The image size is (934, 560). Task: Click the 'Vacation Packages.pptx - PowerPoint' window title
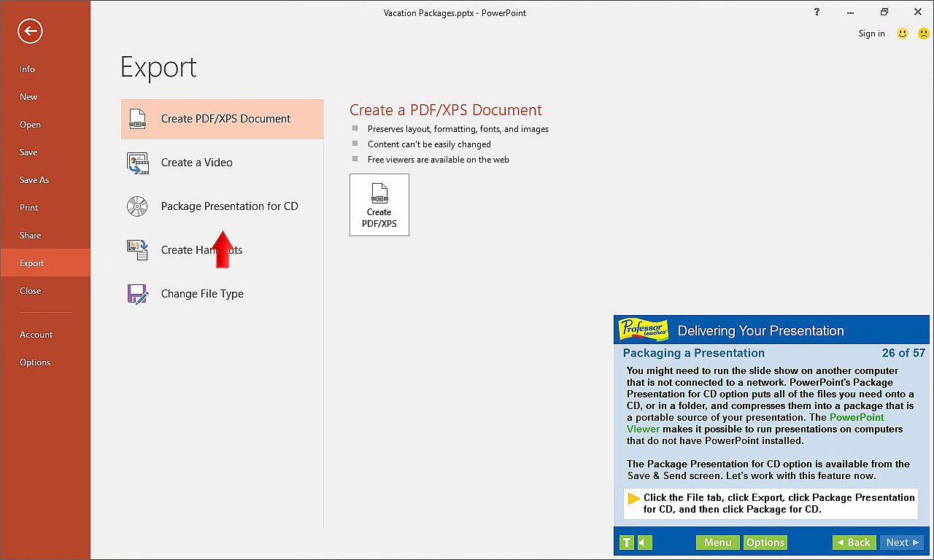[455, 12]
